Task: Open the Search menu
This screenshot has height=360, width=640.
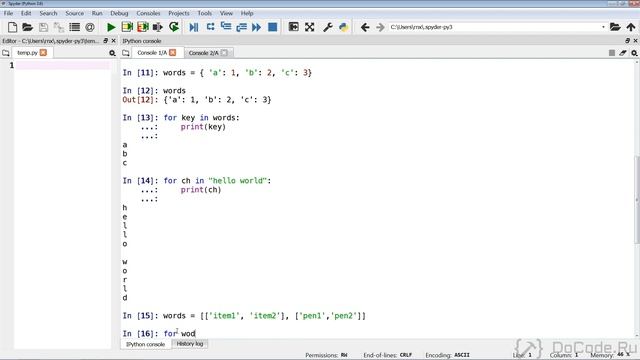Action: point(48,13)
